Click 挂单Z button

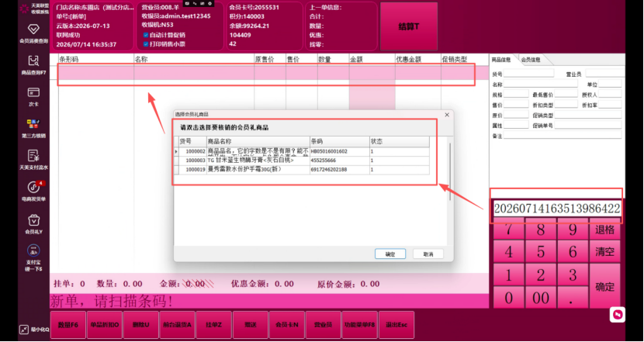click(x=213, y=325)
